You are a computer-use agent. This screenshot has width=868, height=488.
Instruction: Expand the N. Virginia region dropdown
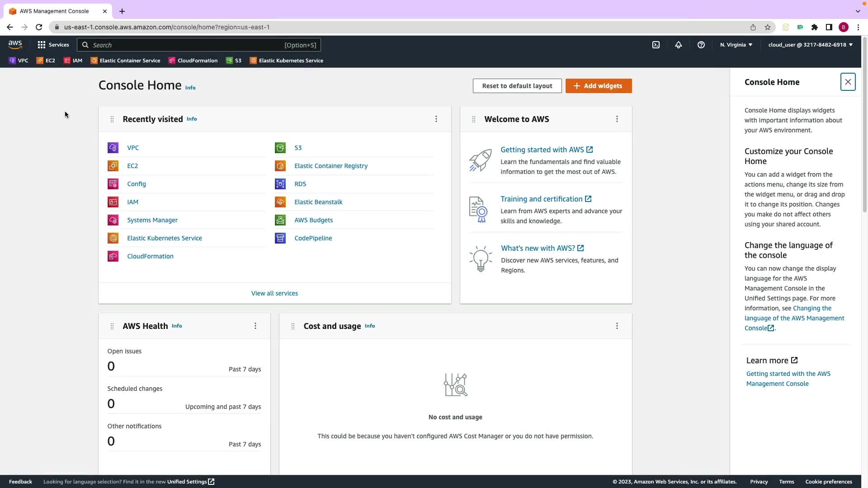736,45
